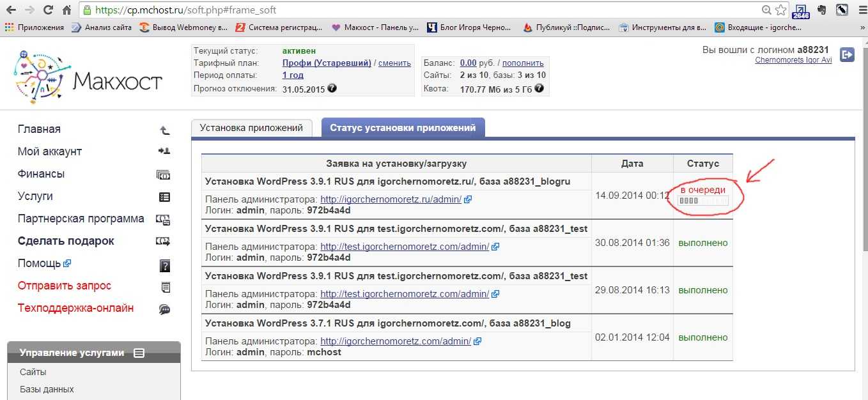Image resolution: width=868 pixels, height=400 pixels.
Task: Click the Финансы sidebar money icon
Action: pos(164,174)
